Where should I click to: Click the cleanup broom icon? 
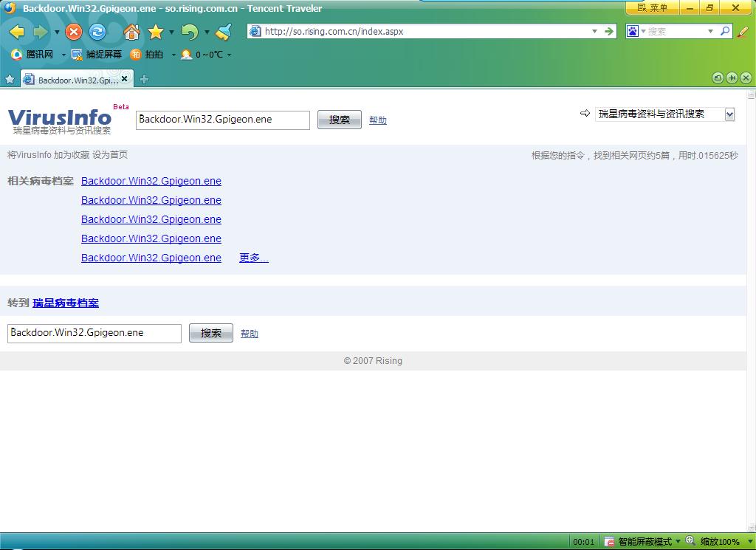coord(223,32)
